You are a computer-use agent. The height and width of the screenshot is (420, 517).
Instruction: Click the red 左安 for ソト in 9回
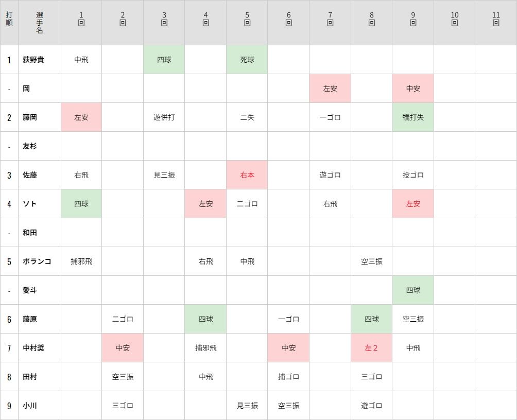(413, 204)
